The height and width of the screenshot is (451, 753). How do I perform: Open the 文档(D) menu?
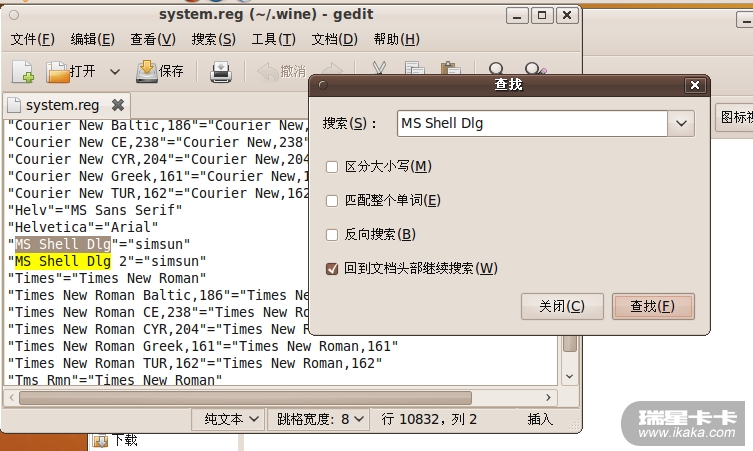[334, 39]
